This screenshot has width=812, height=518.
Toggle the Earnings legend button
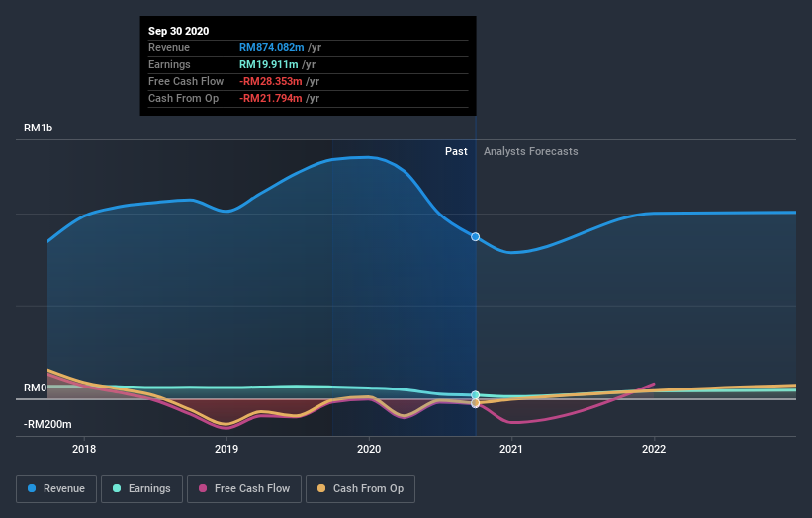tap(141, 489)
